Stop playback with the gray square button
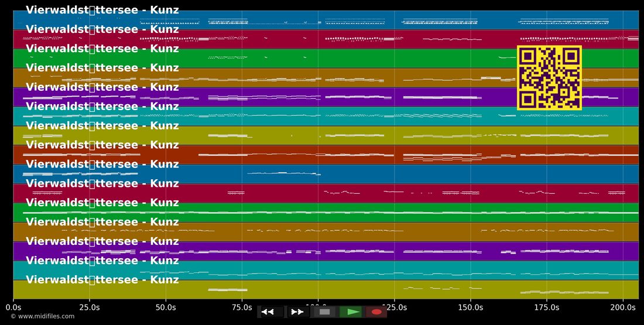The height and width of the screenshot is (325, 644). pyautogui.click(x=324, y=312)
